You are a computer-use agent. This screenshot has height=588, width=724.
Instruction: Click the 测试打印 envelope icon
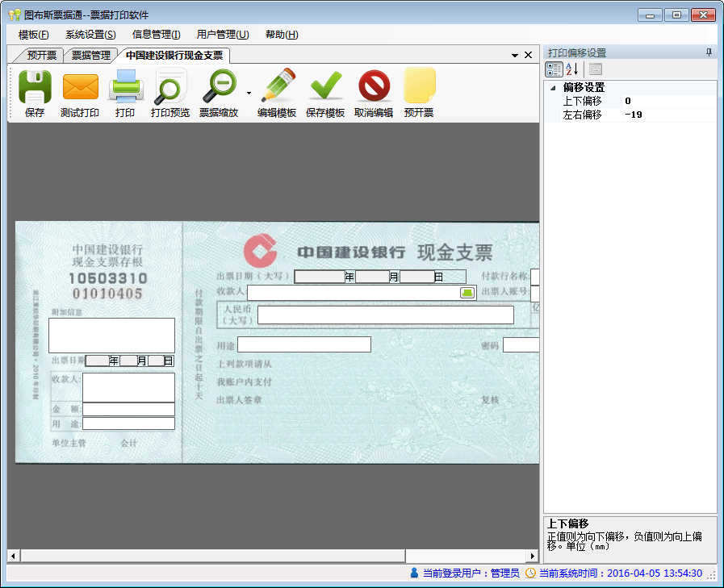pos(81,86)
